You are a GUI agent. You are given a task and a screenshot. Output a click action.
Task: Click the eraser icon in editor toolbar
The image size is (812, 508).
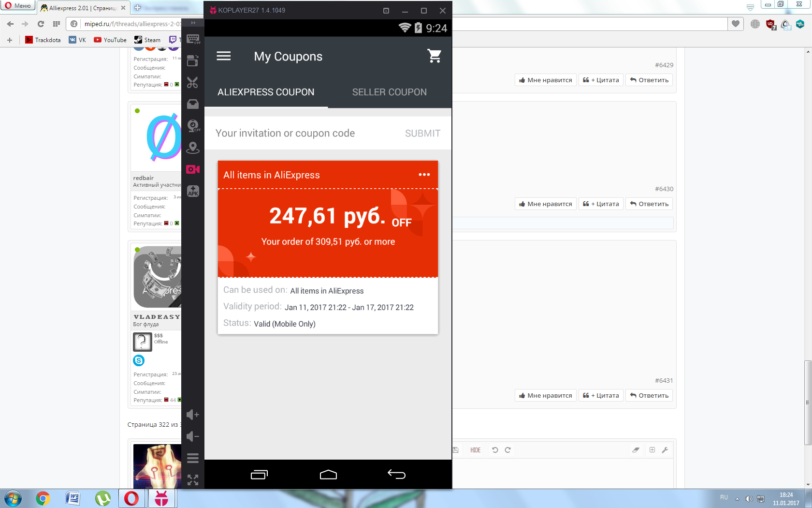coord(636,450)
